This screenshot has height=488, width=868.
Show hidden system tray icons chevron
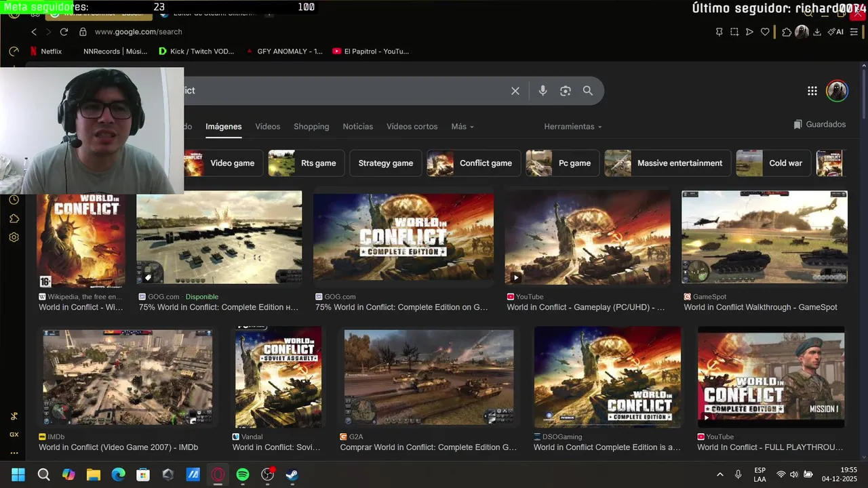click(719, 474)
